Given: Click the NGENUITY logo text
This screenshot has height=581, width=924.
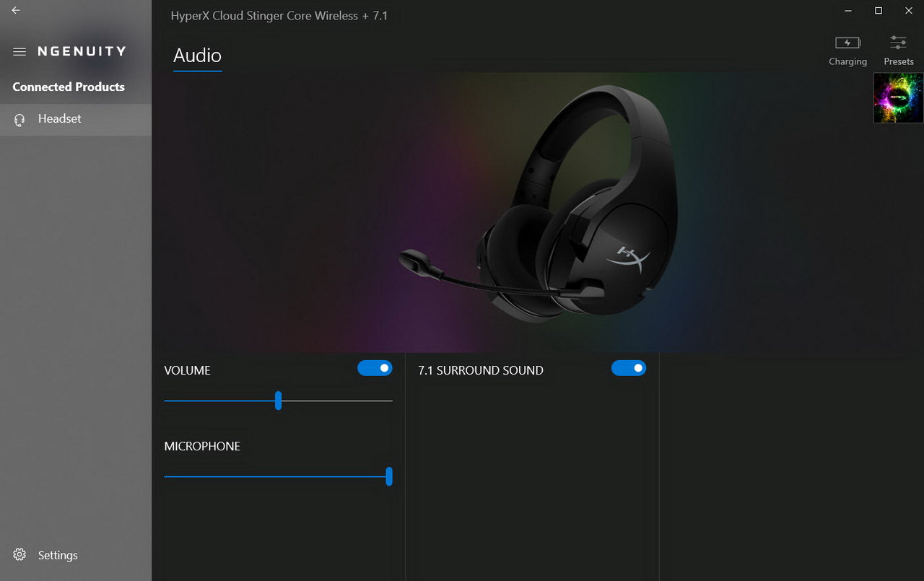Looking at the screenshot, I should coord(82,51).
